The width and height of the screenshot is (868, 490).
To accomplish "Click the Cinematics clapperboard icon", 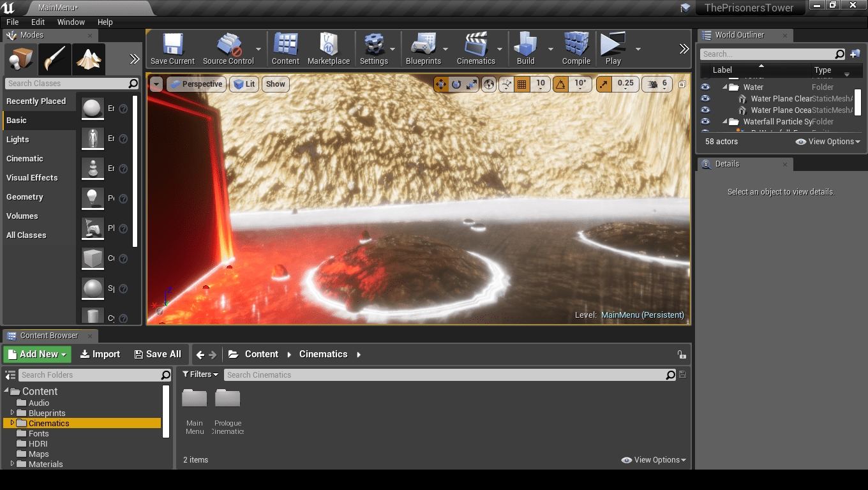I will pyautogui.click(x=476, y=49).
